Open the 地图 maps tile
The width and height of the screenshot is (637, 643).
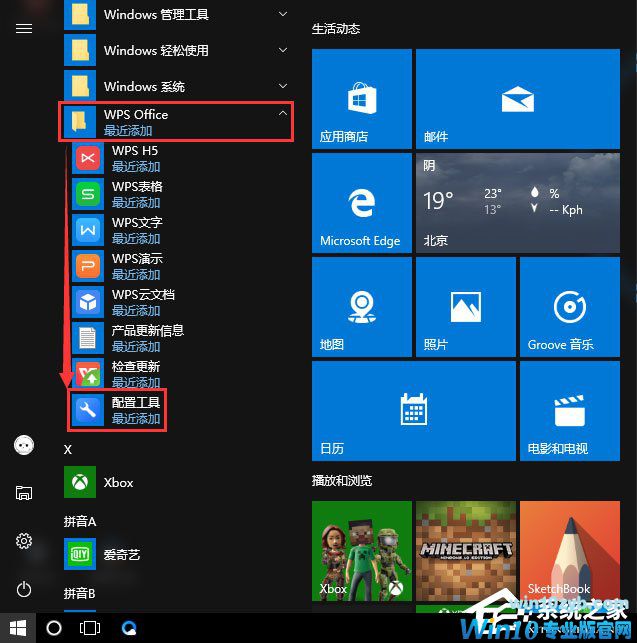tap(362, 307)
